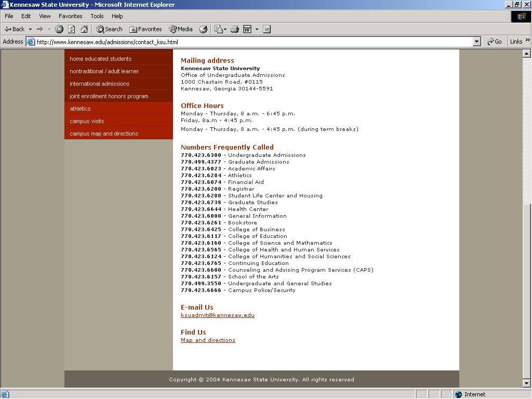Click the scrollbar down arrow

[x=526, y=384]
